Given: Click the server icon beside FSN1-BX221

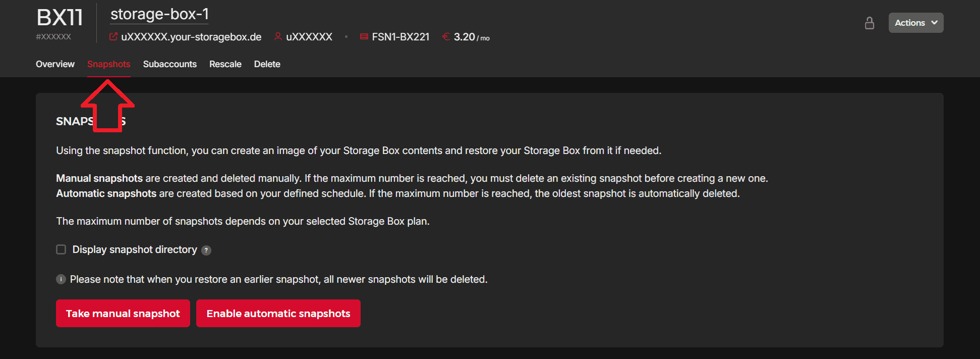Looking at the screenshot, I should (x=364, y=37).
